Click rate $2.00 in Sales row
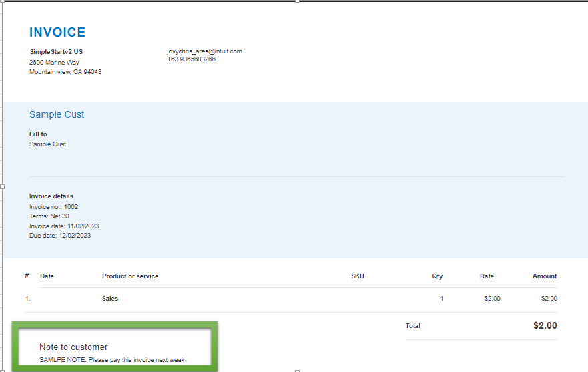This screenshot has height=372, width=588. coord(492,299)
